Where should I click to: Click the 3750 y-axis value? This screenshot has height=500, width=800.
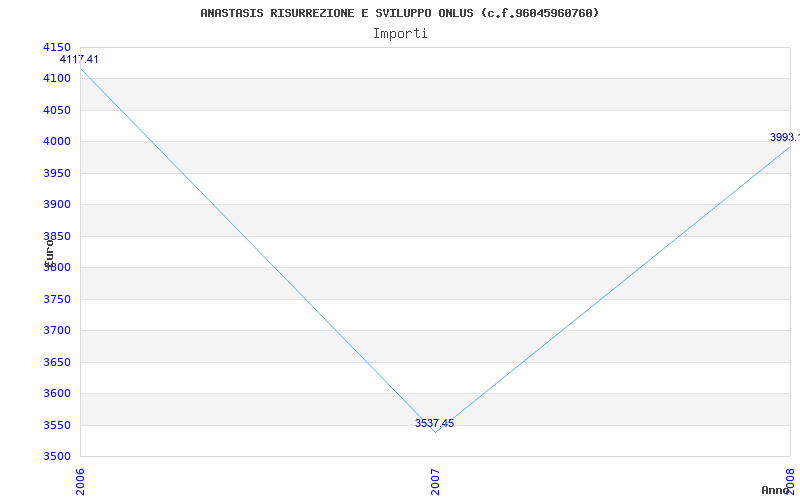56,299
